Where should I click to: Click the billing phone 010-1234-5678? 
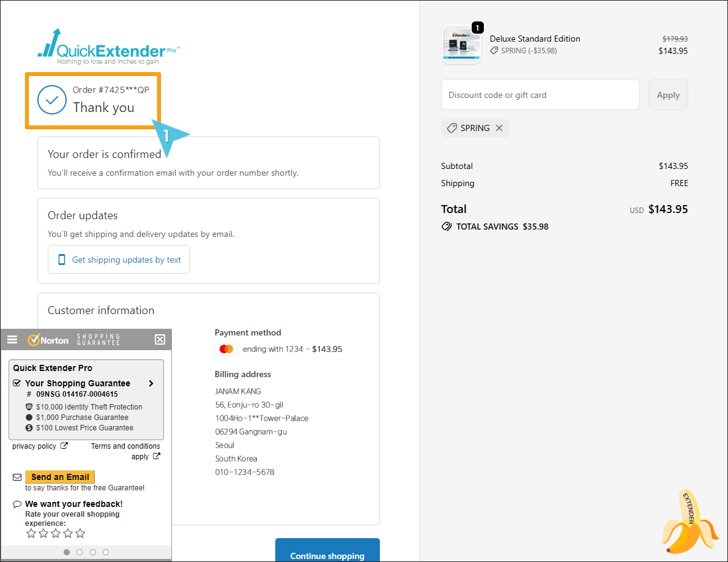point(245,472)
